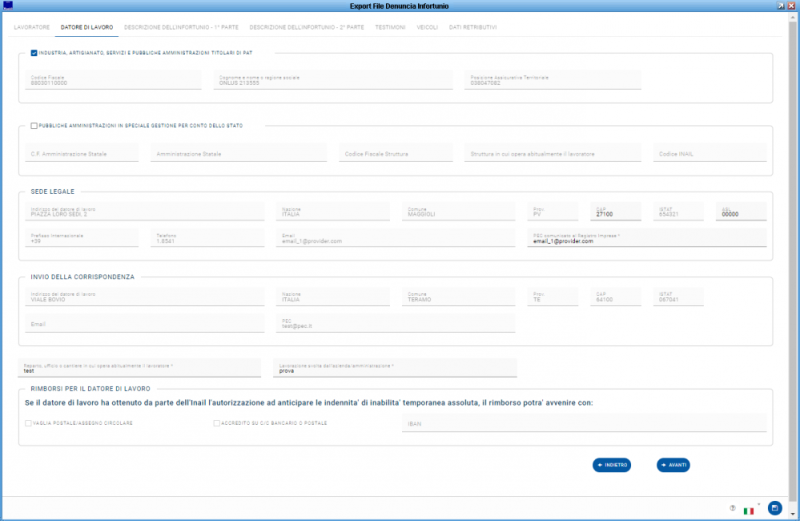The image size is (800, 521).
Task: Check Accredito su C/C bancario o postale
Action: (x=216, y=423)
